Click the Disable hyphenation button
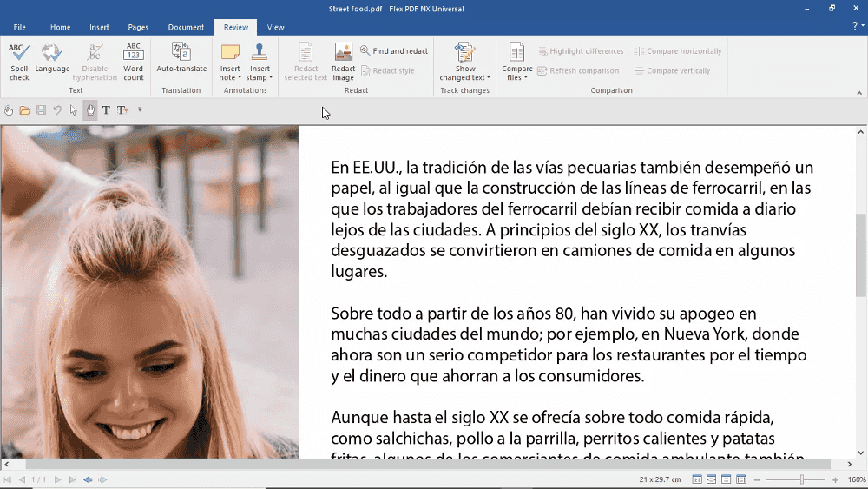The image size is (868, 489). [x=95, y=62]
